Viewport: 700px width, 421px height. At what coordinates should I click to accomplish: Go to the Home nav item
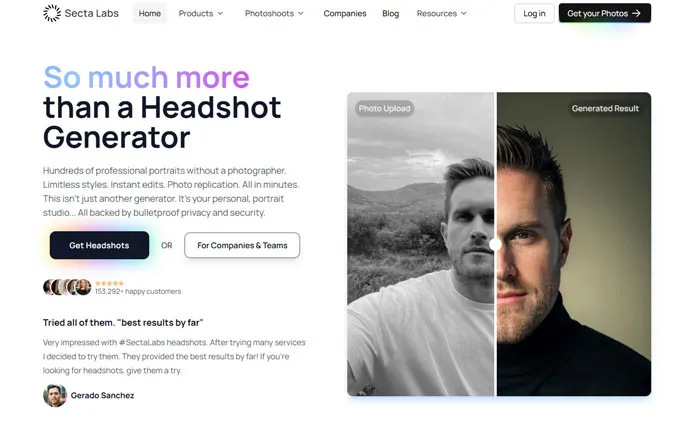click(150, 14)
